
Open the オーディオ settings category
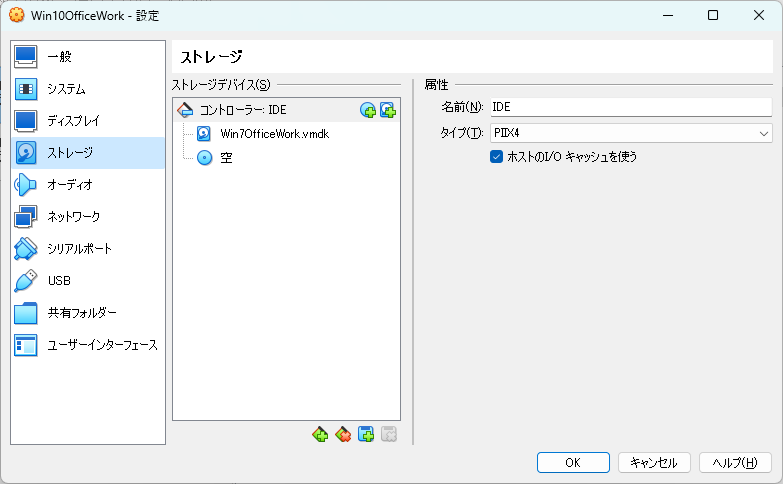point(88,185)
